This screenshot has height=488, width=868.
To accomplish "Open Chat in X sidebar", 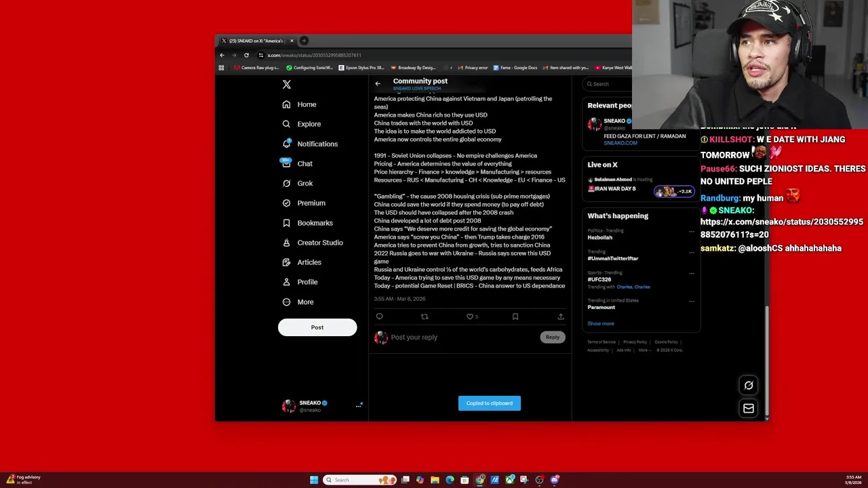I will tap(297, 163).
